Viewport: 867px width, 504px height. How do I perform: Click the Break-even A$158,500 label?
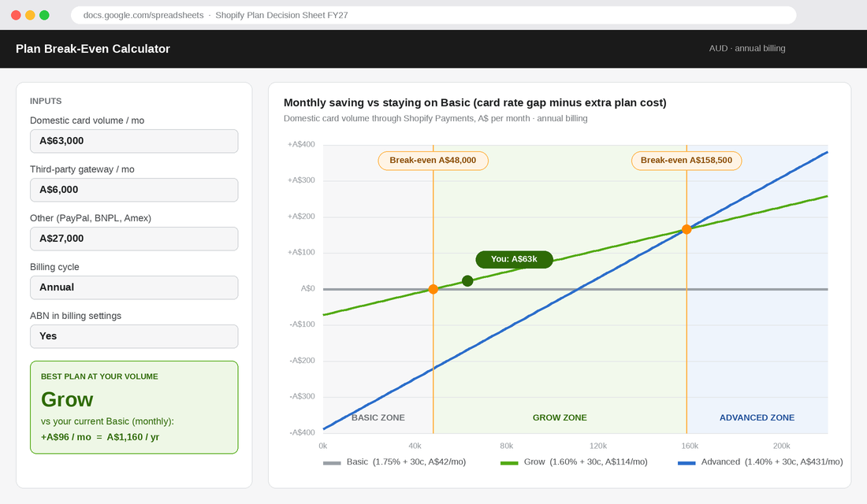687,161
